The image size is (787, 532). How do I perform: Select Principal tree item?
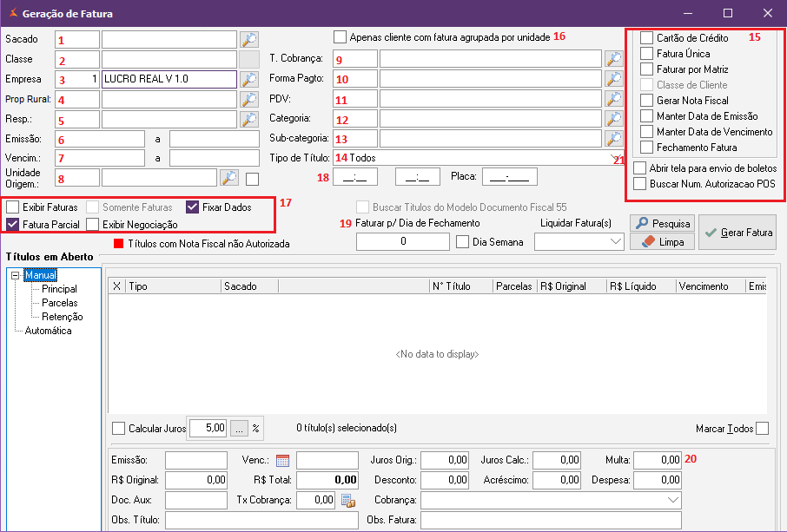tap(59, 289)
